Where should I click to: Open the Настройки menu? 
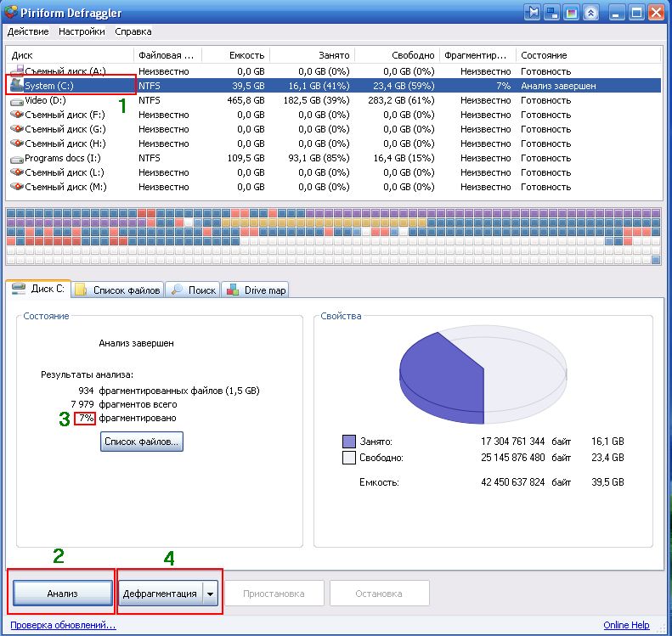point(82,31)
